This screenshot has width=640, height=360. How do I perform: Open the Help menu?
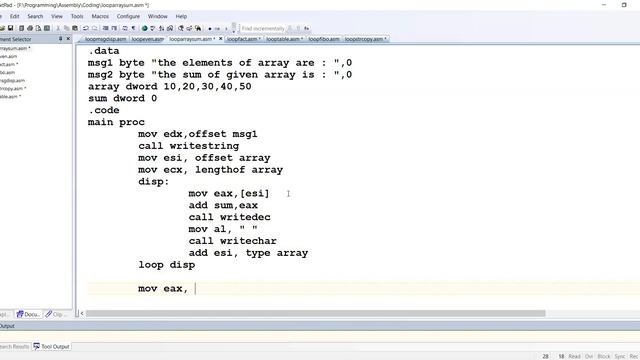(x=181, y=16)
